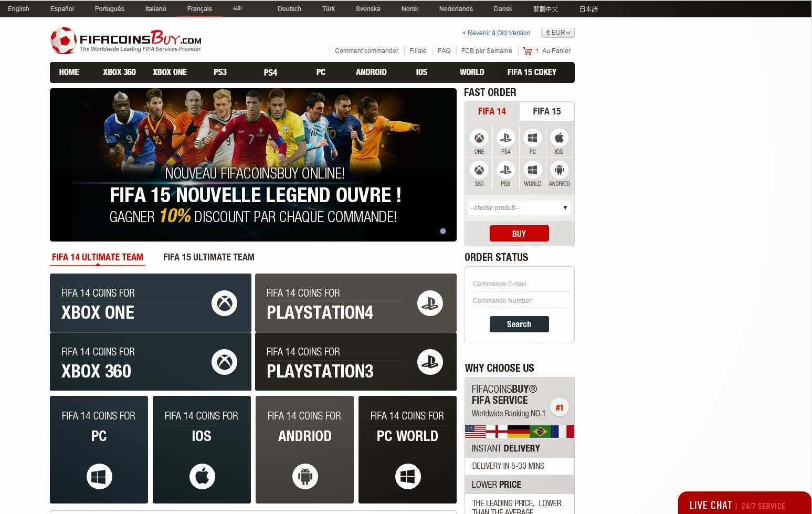Switch to the FIFA 15 Fast Order tab
812x514 pixels.
tap(546, 111)
